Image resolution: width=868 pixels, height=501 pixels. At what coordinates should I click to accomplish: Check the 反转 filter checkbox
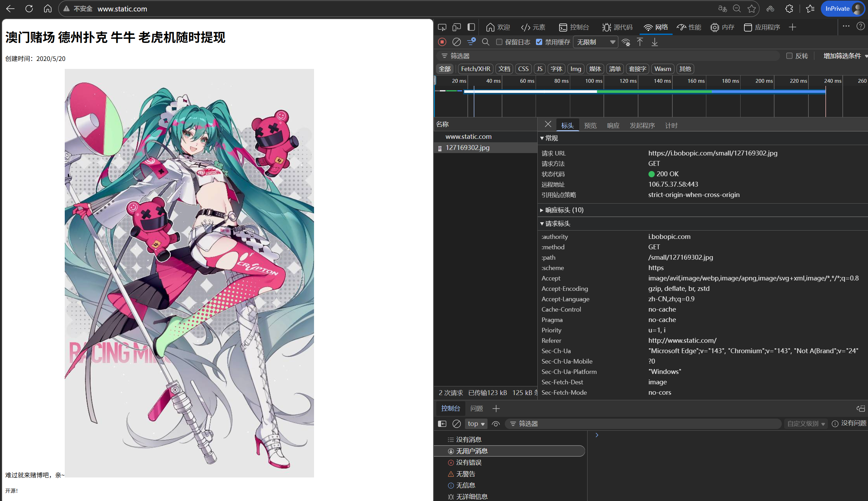pos(789,56)
